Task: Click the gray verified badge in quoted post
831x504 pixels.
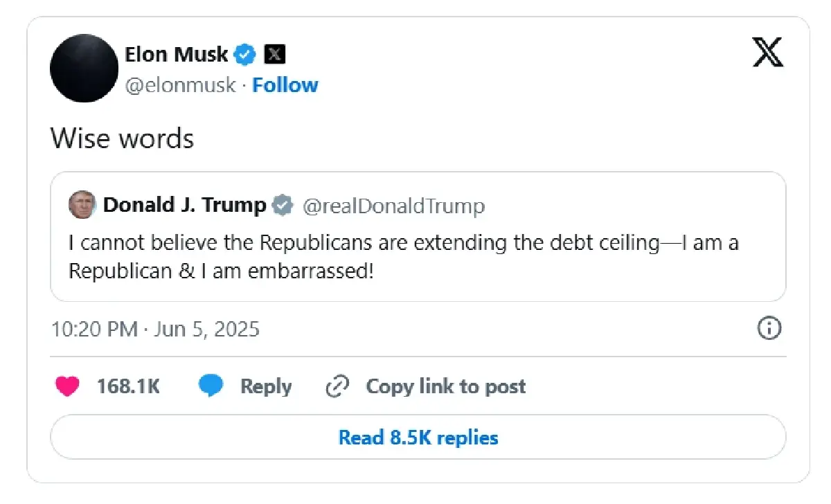Action: click(x=282, y=206)
